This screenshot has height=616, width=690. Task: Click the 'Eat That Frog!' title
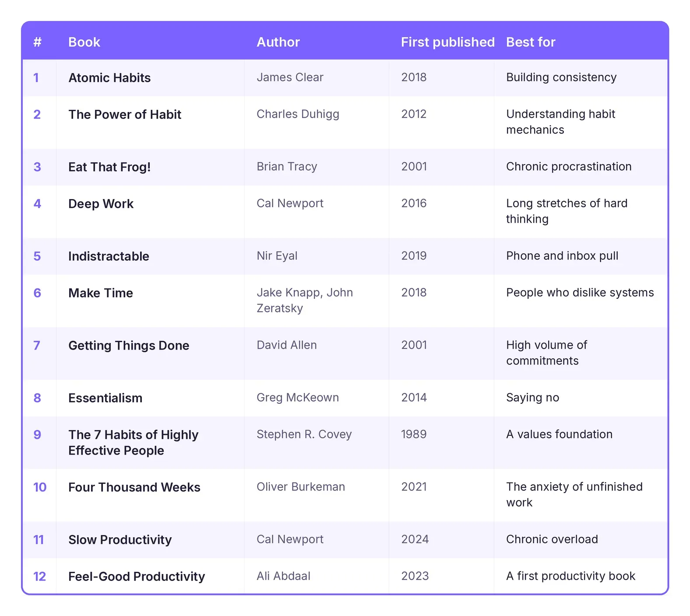[x=109, y=167]
